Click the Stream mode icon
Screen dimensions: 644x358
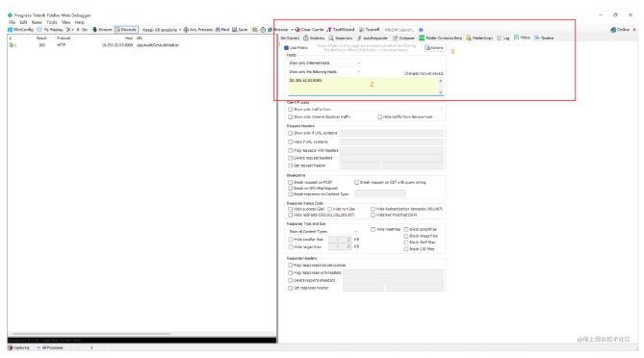tap(95, 30)
